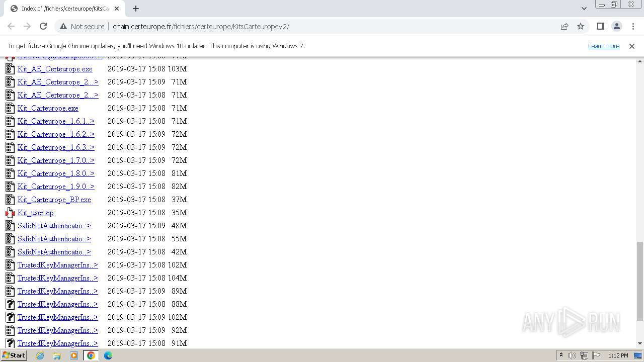The width and height of the screenshot is (644, 362).
Task: Click the unknown-file icon in the 88M row
Action: click(10, 304)
